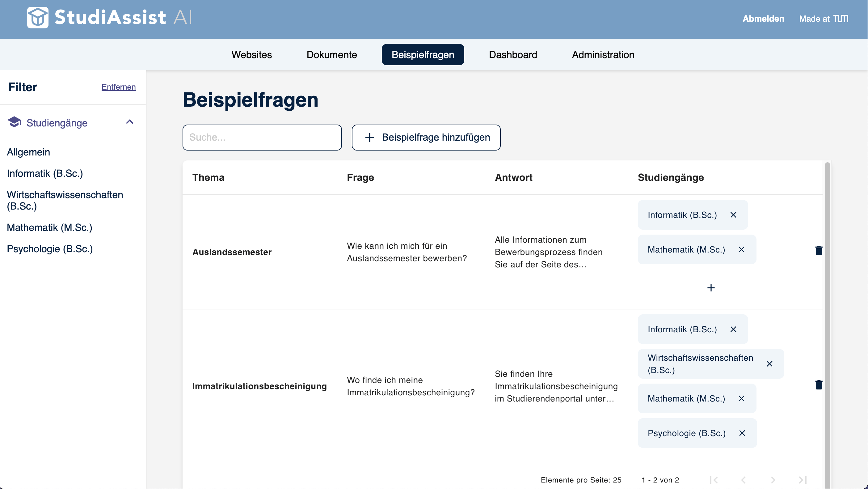Delete the Immatrikulationsbescheinigung question via trash icon
This screenshot has width=868, height=489.
[819, 385]
